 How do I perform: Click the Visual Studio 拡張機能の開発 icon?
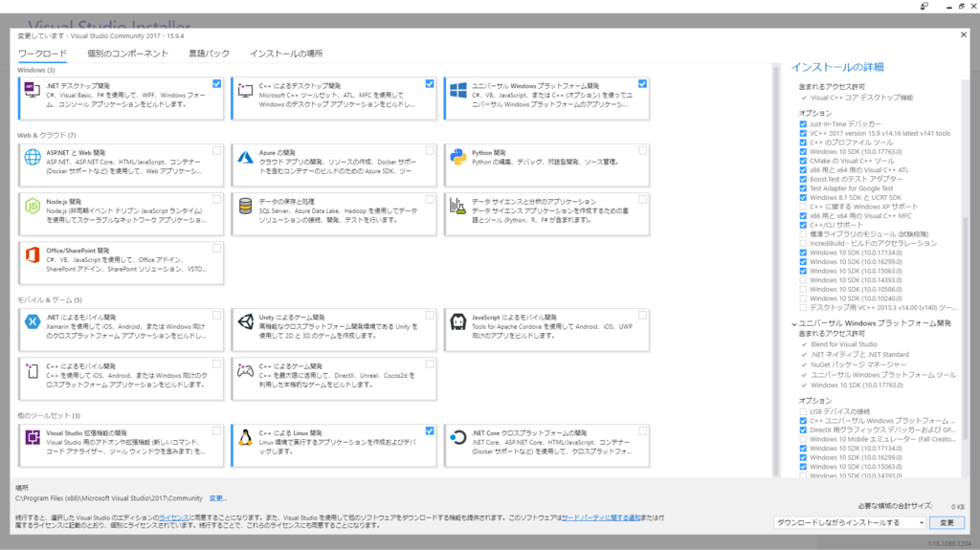[x=33, y=437]
